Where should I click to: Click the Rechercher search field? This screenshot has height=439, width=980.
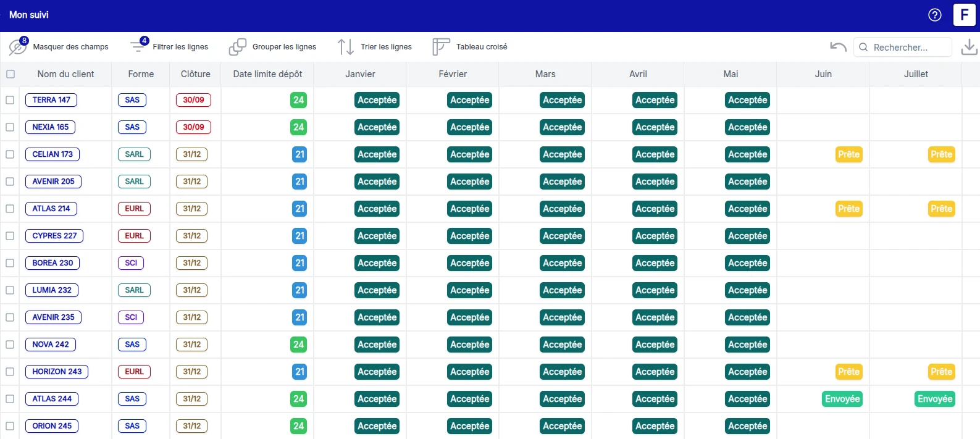click(x=903, y=47)
